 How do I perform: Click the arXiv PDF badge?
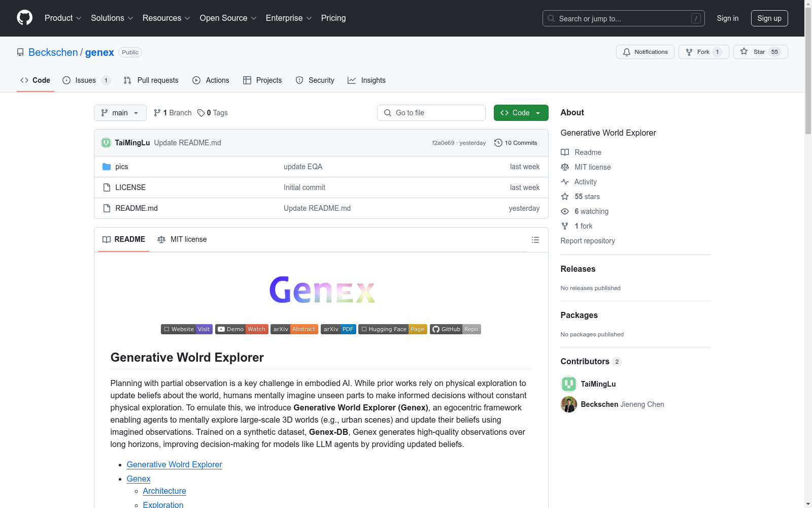click(x=339, y=329)
